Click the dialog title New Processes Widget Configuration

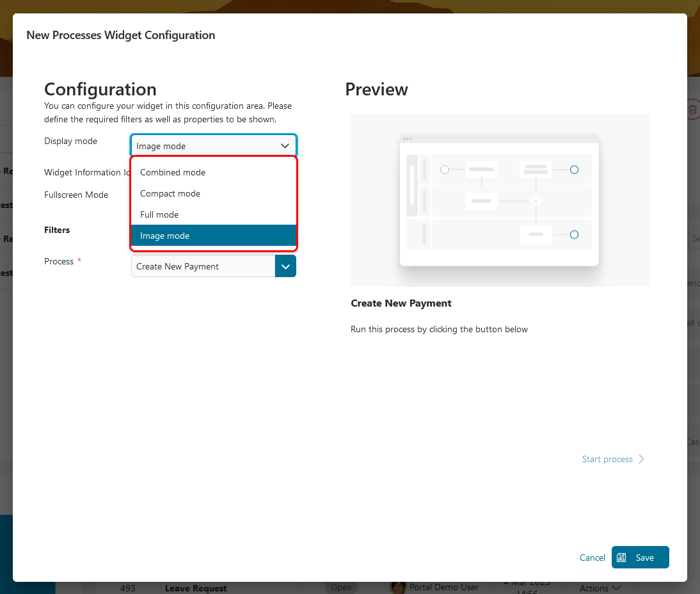click(120, 35)
